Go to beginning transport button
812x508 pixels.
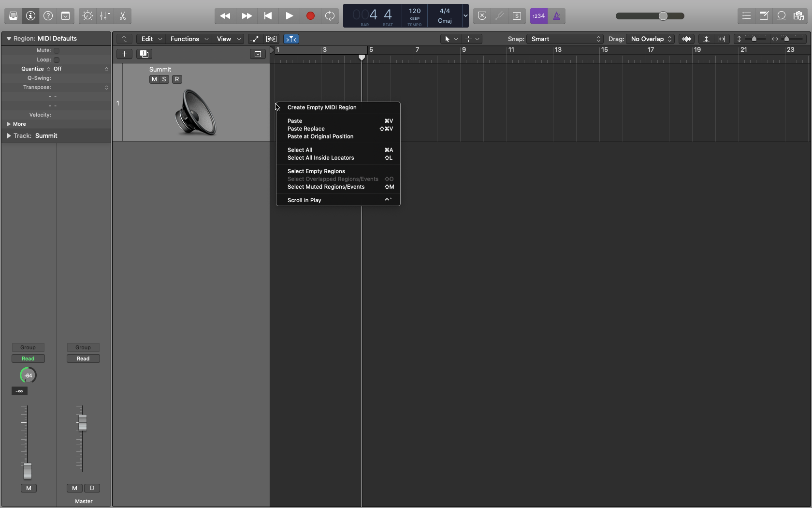pos(268,16)
